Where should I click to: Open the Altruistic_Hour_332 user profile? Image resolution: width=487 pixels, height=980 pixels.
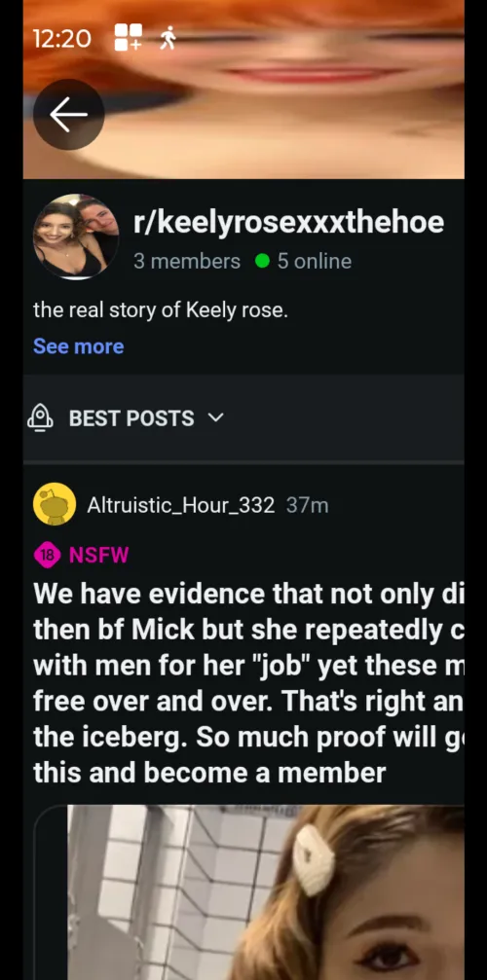click(180, 505)
